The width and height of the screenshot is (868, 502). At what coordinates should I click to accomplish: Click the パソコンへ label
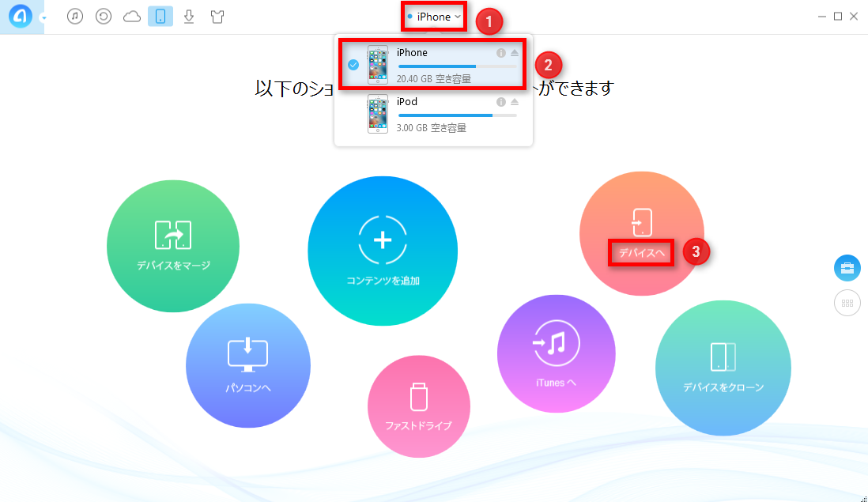[x=248, y=388]
